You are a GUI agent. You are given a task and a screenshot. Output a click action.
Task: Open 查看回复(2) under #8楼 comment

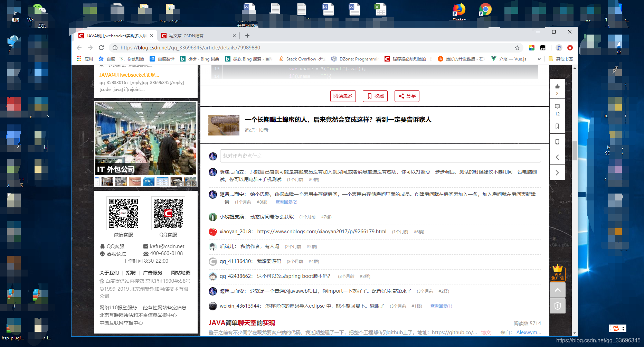click(x=286, y=202)
